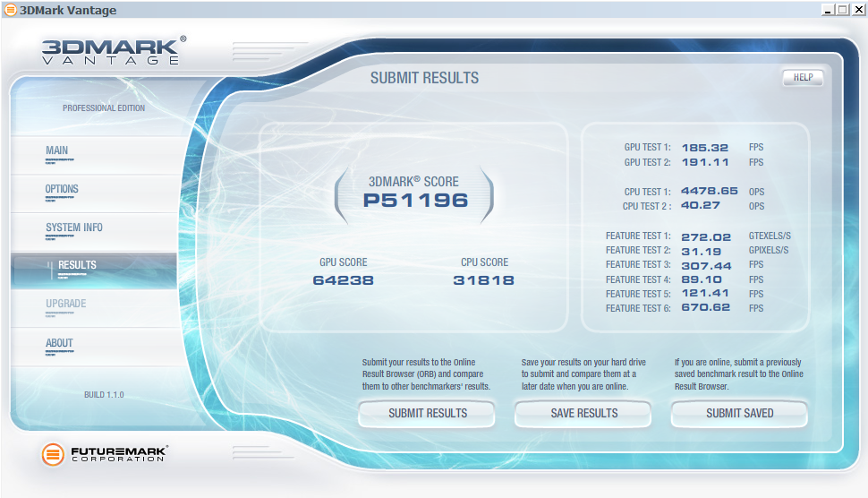The image size is (868, 498).
Task: Click the HELP button
Action: click(803, 78)
